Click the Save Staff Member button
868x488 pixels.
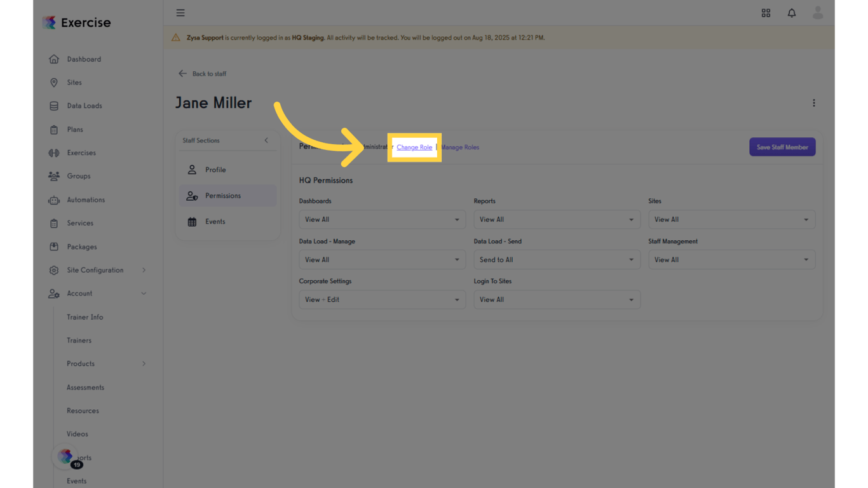pos(782,147)
